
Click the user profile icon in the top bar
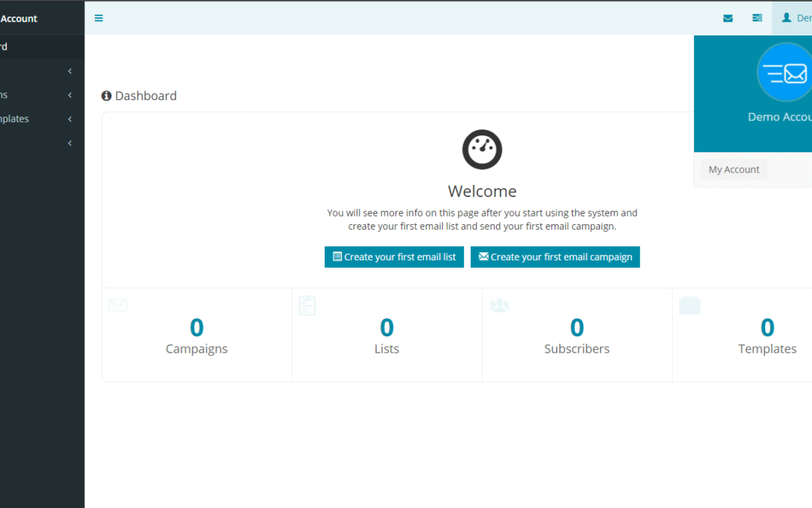pyautogui.click(x=786, y=18)
